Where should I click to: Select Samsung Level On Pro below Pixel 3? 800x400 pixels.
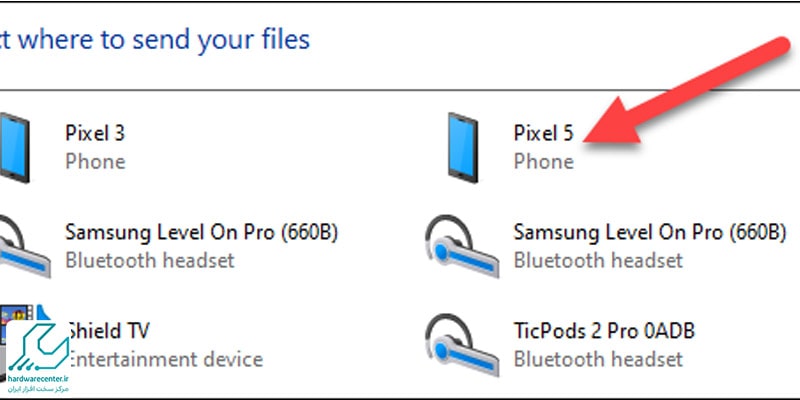click(x=201, y=232)
